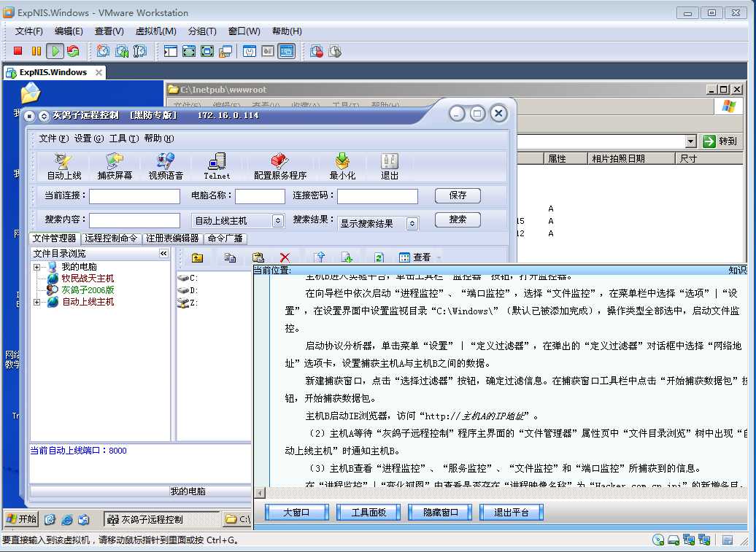The width and height of the screenshot is (756, 552).
Task: Click the 搜索内容 input field
Action: [134, 221]
